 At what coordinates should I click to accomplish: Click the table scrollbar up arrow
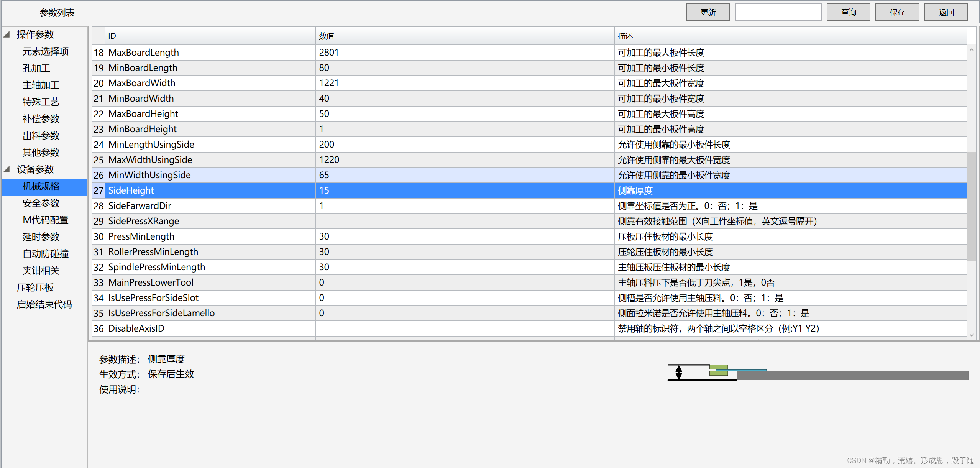(971, 50)
